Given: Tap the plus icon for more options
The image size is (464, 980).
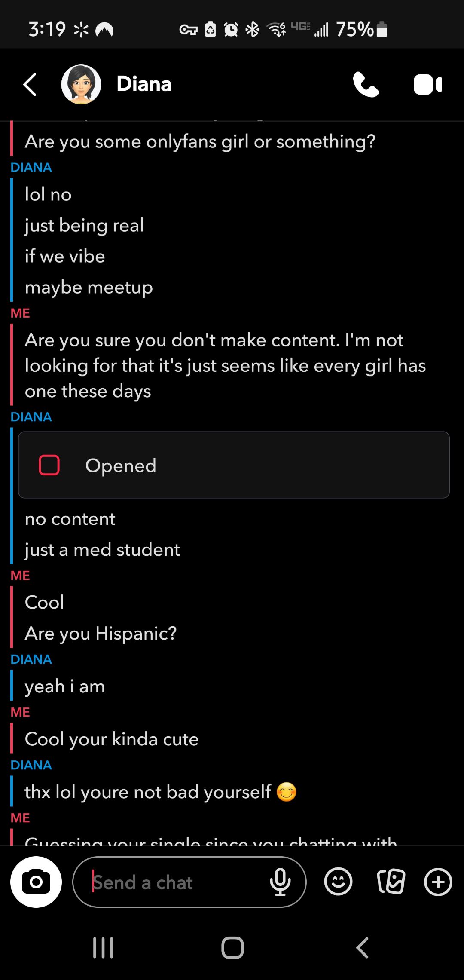Looking at the screenshot, I should (438, 882).
